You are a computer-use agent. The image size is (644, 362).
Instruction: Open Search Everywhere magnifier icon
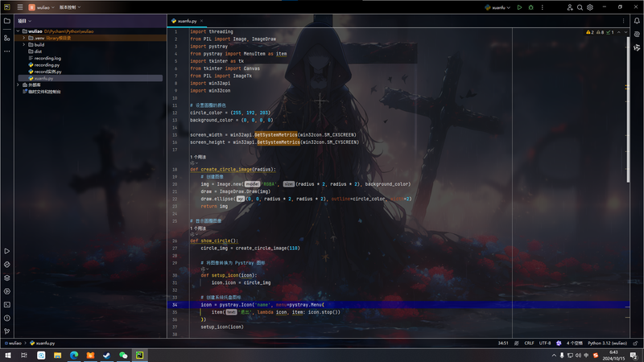point(580,7)
